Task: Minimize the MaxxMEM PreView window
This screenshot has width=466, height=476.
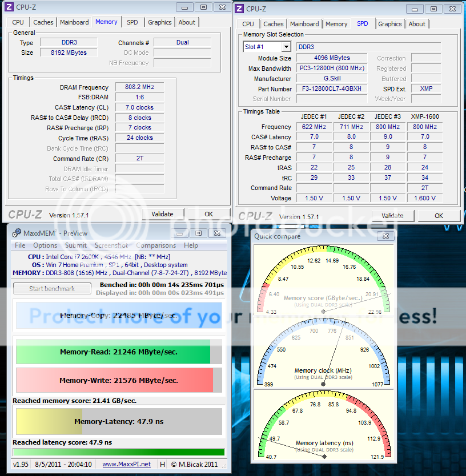Action: [x=180, y=233]
